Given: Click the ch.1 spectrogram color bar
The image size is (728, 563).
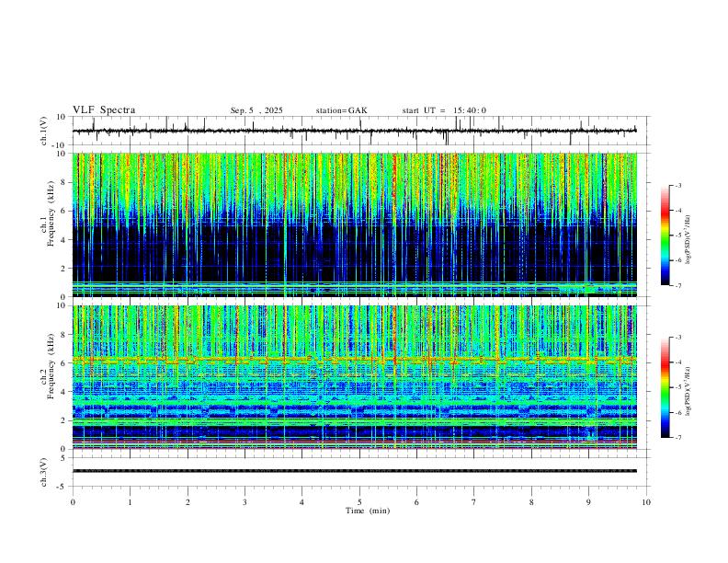Looking at the screenshot, I should 665,236.
